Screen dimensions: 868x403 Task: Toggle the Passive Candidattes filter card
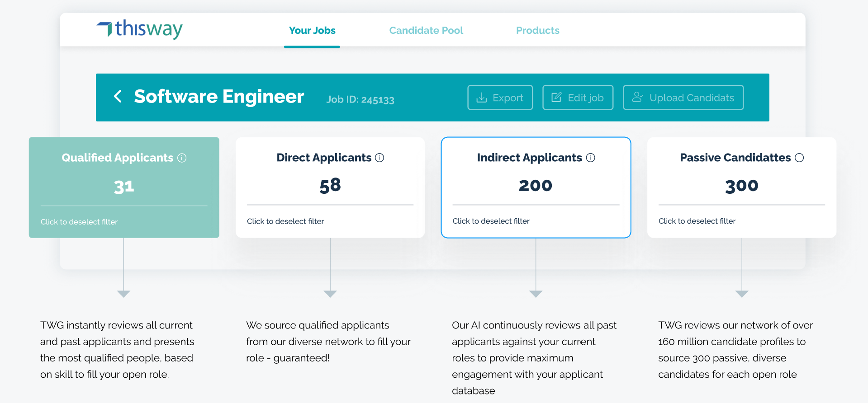(x=742, y=187)
